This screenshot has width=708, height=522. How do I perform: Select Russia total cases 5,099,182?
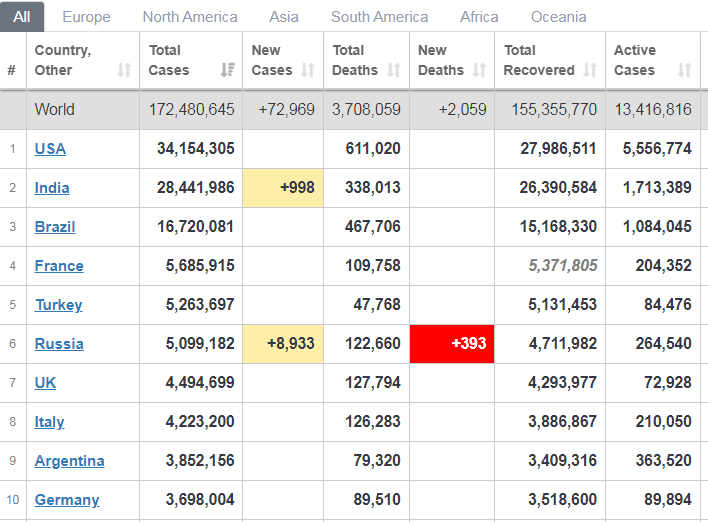tap(200, 344)
